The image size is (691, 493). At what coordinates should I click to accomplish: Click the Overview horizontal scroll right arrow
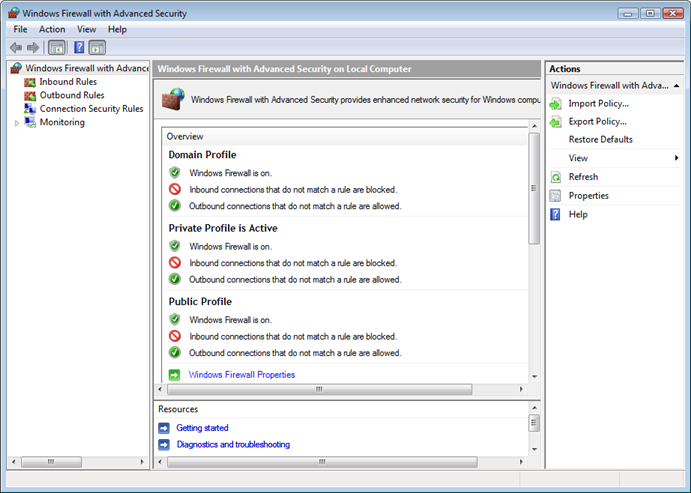pyautogui.click(x=521, y=389)
